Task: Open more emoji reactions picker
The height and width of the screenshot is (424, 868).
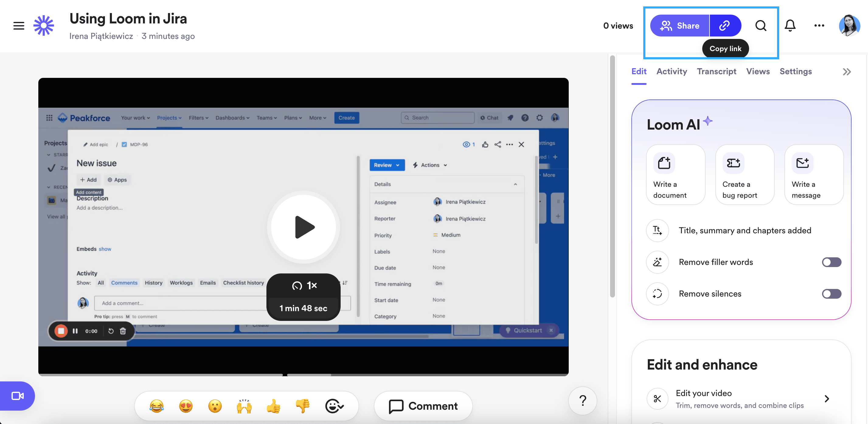Action: tap(334, 406)
